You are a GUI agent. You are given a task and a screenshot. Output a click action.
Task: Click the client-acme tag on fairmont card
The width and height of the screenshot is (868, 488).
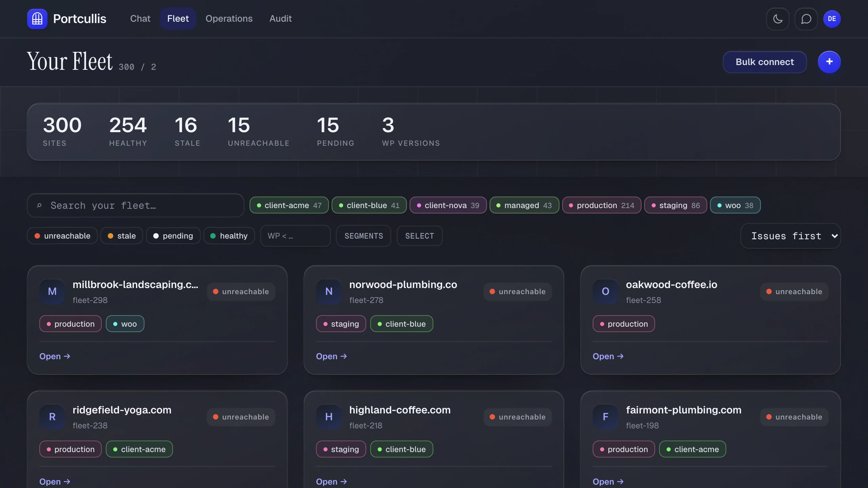coord(693,449)
